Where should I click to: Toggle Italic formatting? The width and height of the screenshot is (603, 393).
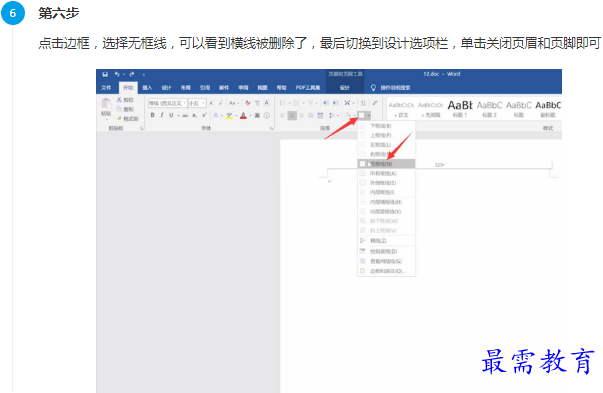pos(162,115)
